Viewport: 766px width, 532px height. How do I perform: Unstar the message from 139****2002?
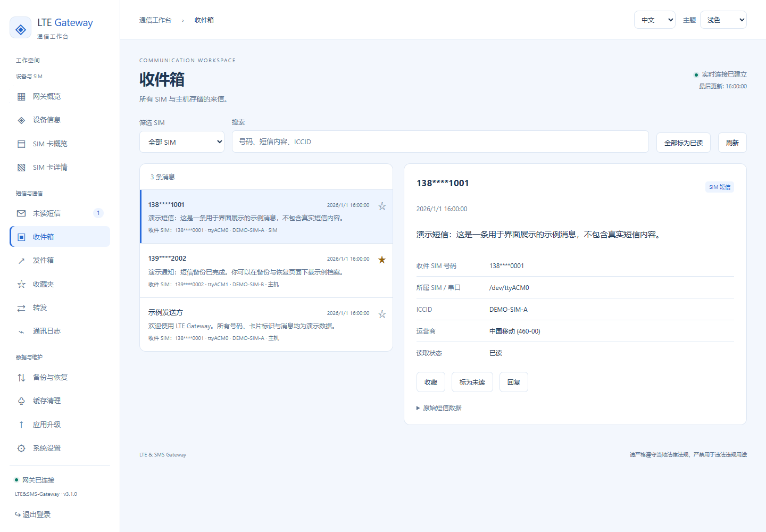(x=382, y=260)
